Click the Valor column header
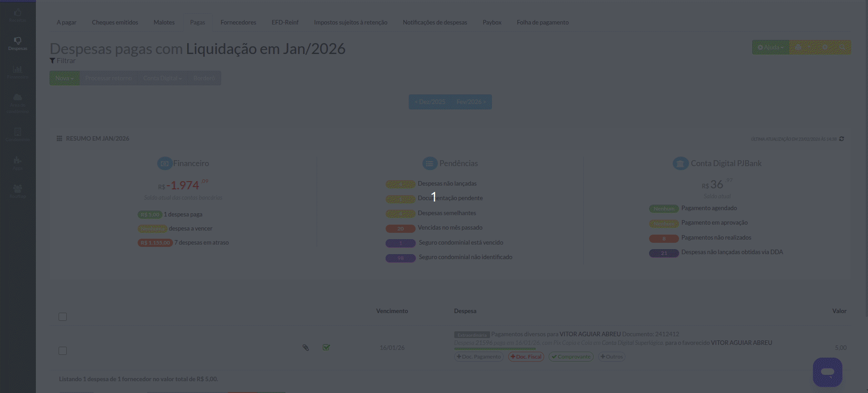 [839, 311]
